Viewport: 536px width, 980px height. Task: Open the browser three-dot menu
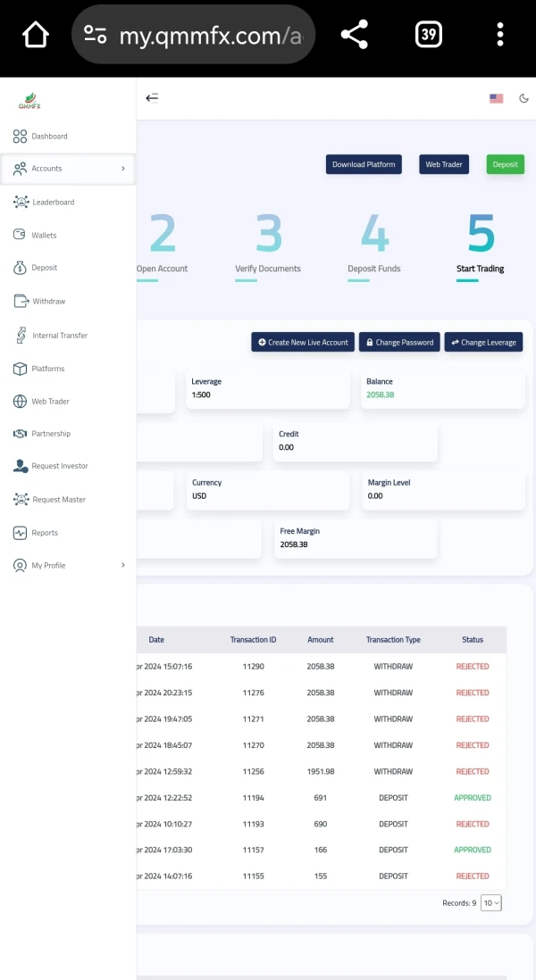[x=499, y=35]
